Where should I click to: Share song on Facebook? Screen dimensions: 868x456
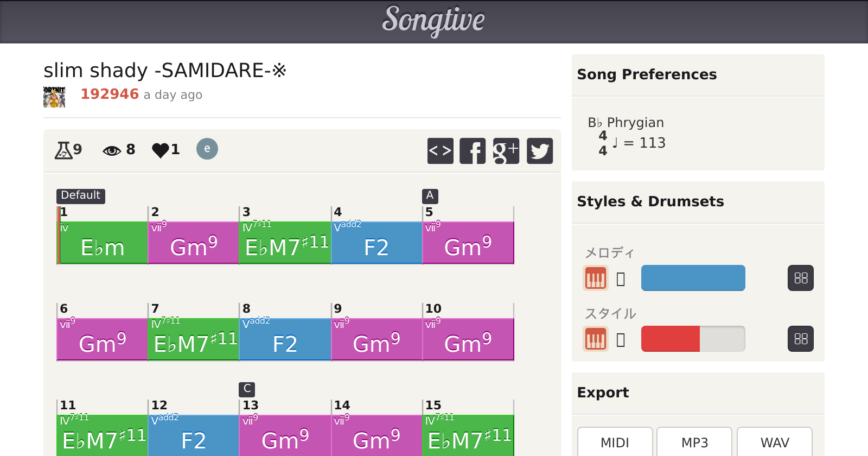(x=473, y=151)
